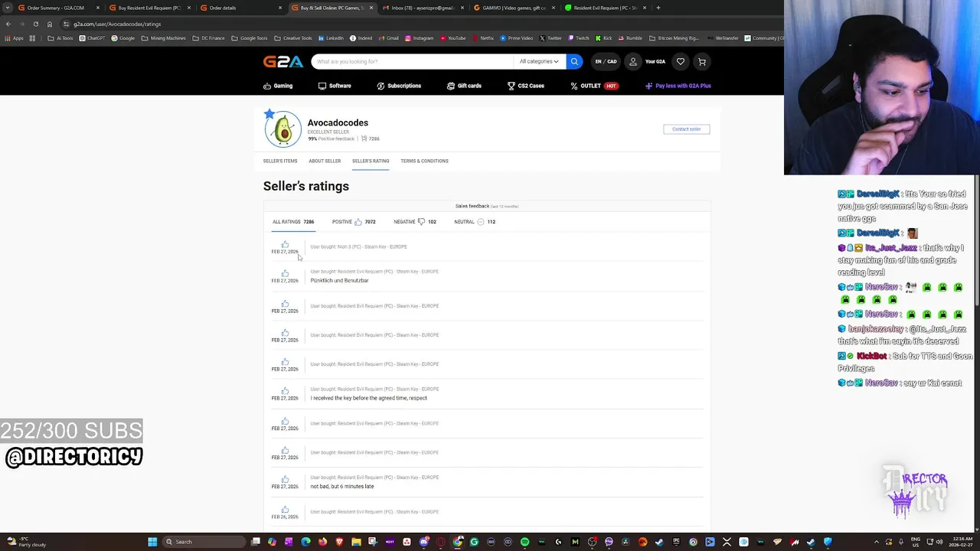Click the G2A search input field

(x=412, y=61)
